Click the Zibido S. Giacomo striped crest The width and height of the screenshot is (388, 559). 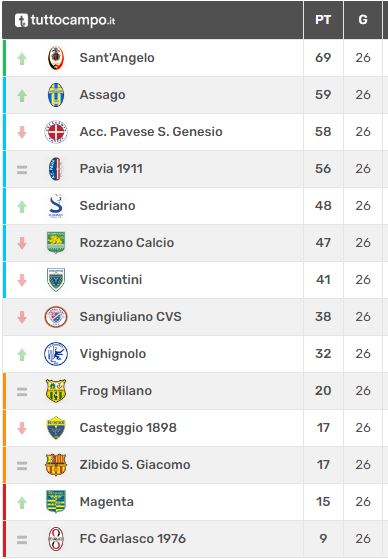(56, 465)
